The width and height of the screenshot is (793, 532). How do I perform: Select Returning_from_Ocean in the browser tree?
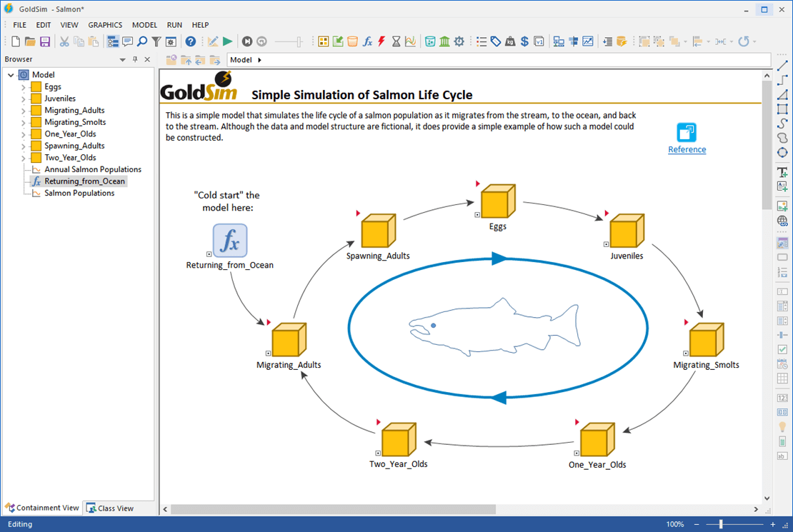pyautogui.click(x=84, y=181)
